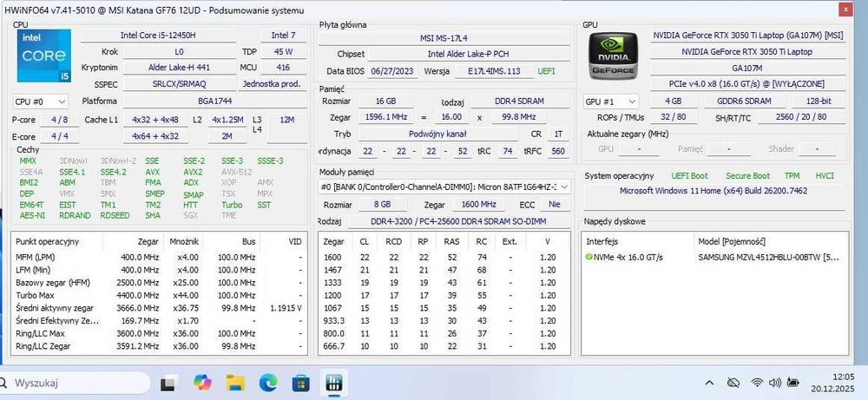The height and width of the screenshot is (400, 868).
Task: Click the TDP value 45 W
Action: [x=283, y=51]
